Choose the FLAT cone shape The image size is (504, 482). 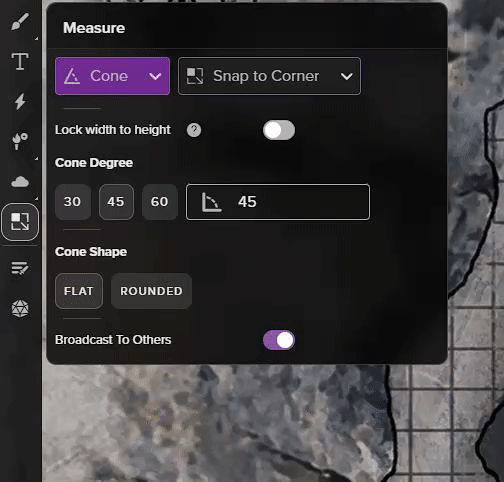(79, 291)
